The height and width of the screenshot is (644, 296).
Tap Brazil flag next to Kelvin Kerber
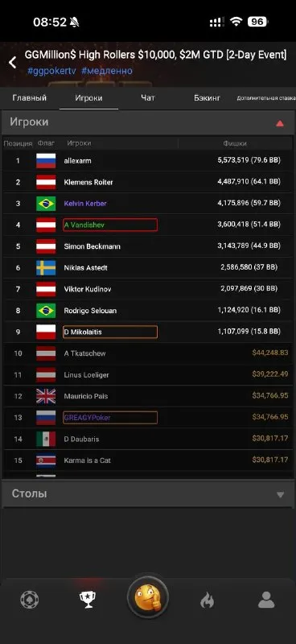(x=46, y=204)
